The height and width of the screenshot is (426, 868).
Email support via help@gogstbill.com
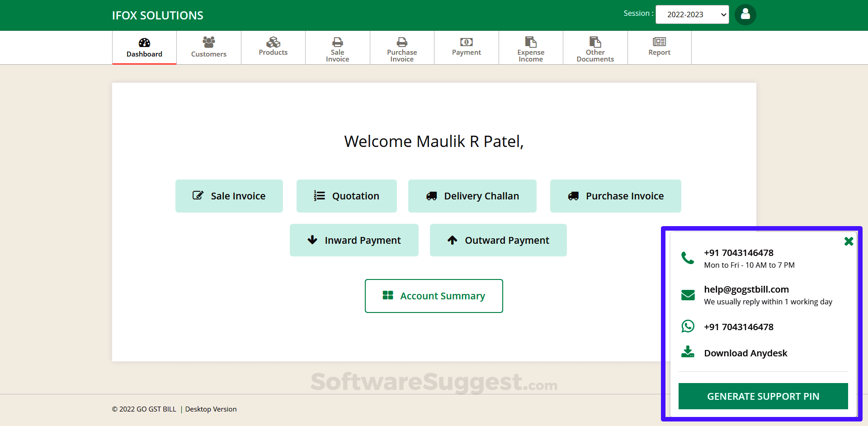pos(746,289)
